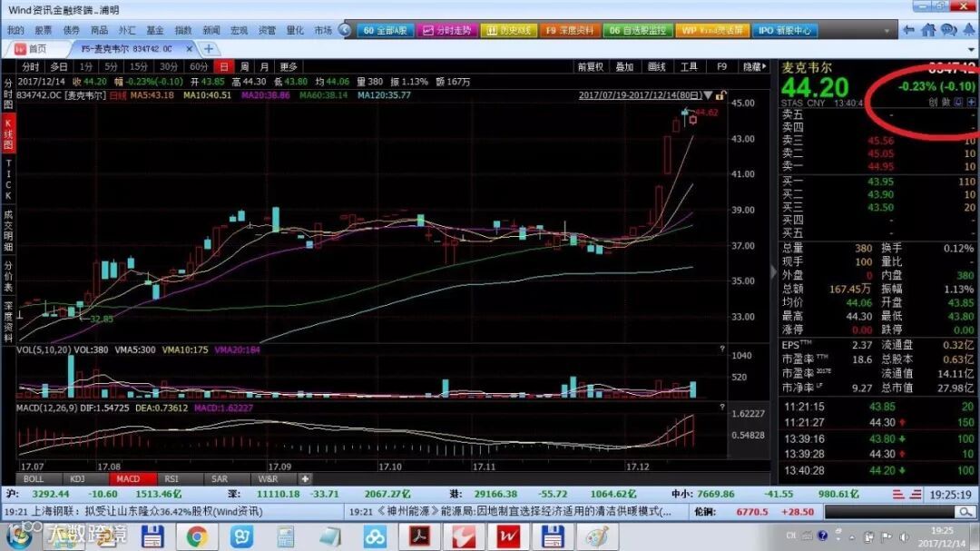Click the help question mark in VOL panel
This screenshot has width=980, height=551.
(722, 349)
